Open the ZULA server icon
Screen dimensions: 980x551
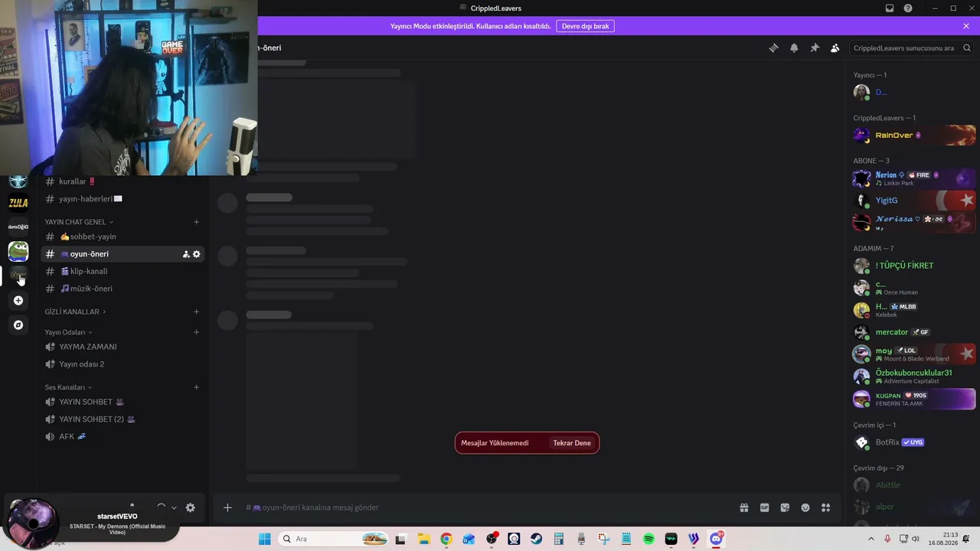click(x=18, y=203)
